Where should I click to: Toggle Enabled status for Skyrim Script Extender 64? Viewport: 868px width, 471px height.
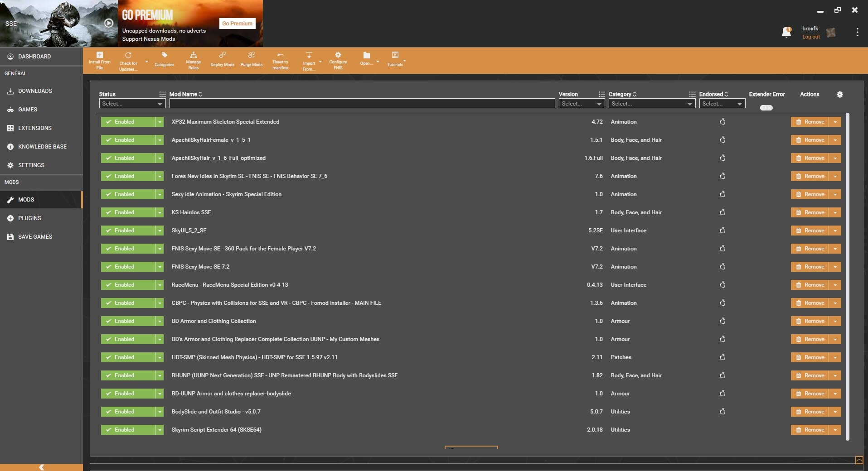[x=128, y=430]
